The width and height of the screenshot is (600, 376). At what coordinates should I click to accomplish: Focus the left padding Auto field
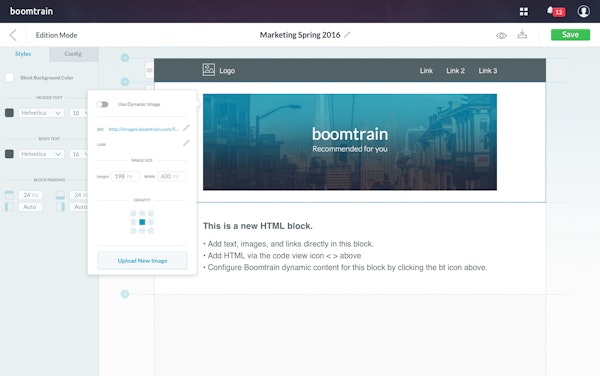point(30,207)
